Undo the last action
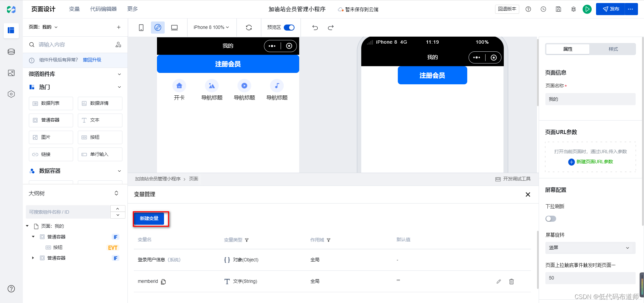This screenshot has height=303, width=644. 315,28
